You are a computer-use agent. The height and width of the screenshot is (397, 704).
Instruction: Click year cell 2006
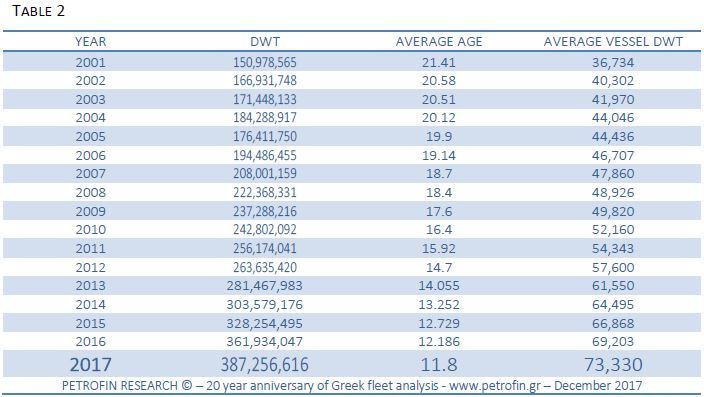pyautogui.click(x=90, y=155)
